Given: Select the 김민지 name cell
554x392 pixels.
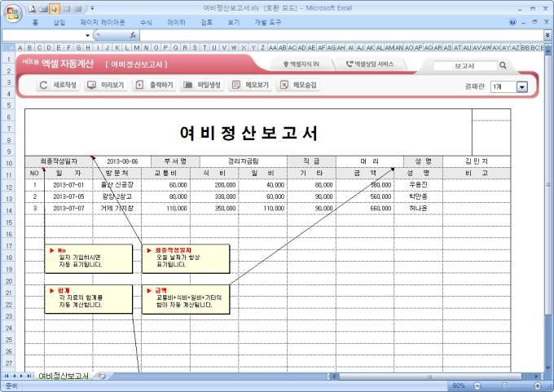Looking at the screenshot, I should [x=477, y=161].
